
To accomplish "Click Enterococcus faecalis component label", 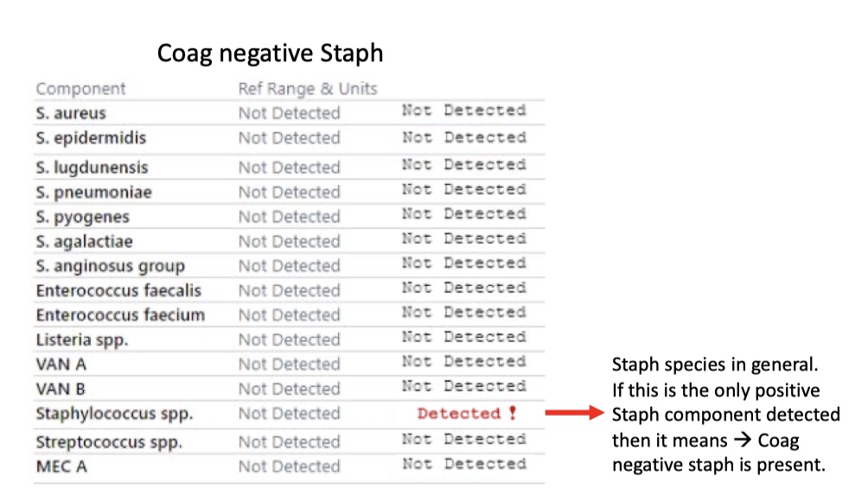I will pyautogui.click(x=118, y=290).
